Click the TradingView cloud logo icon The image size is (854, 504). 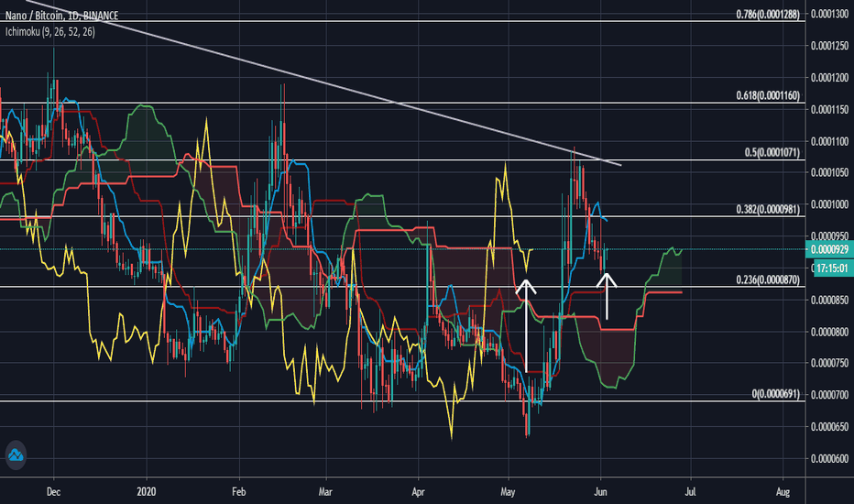[16, 455]
